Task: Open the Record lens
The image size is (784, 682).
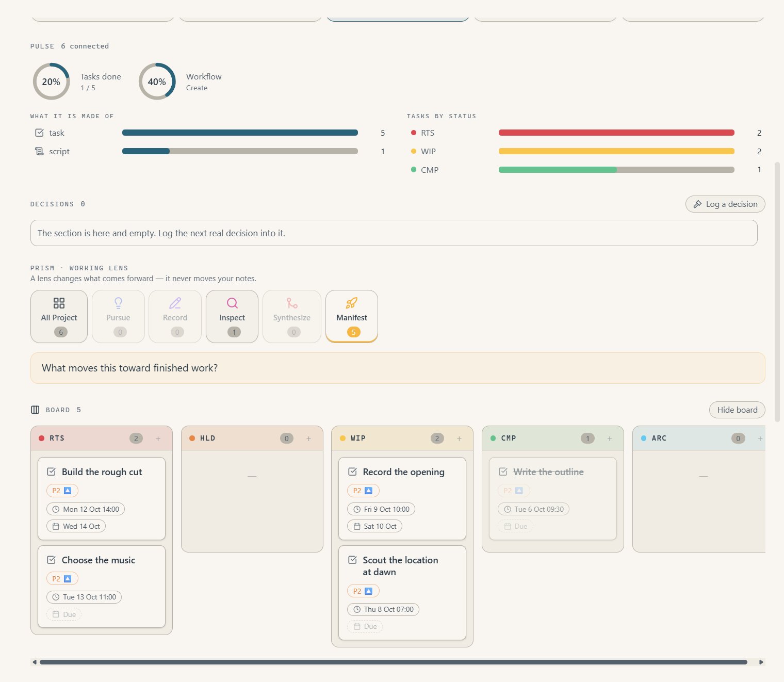Action: 175,316
